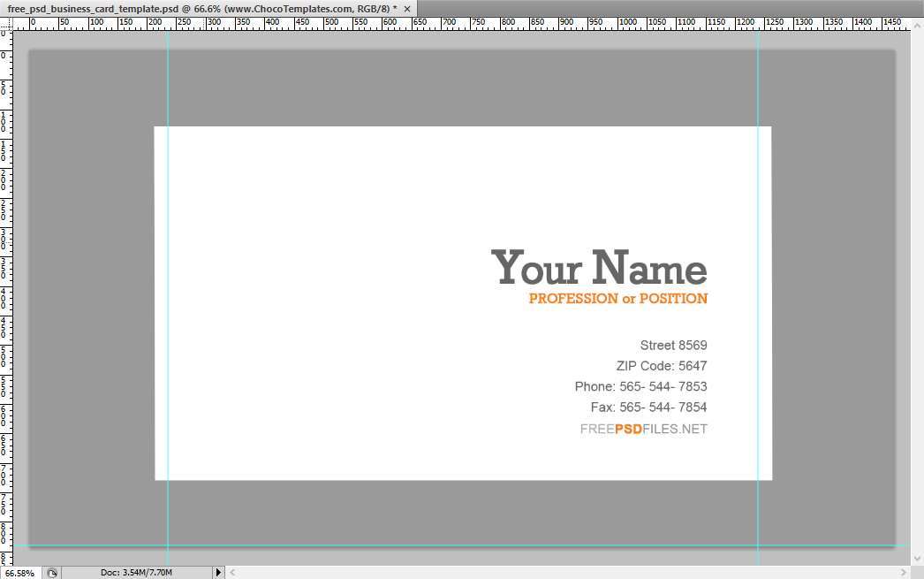
Task: Click the status bar preview icon beside zoom
Action: pos(52,573)
